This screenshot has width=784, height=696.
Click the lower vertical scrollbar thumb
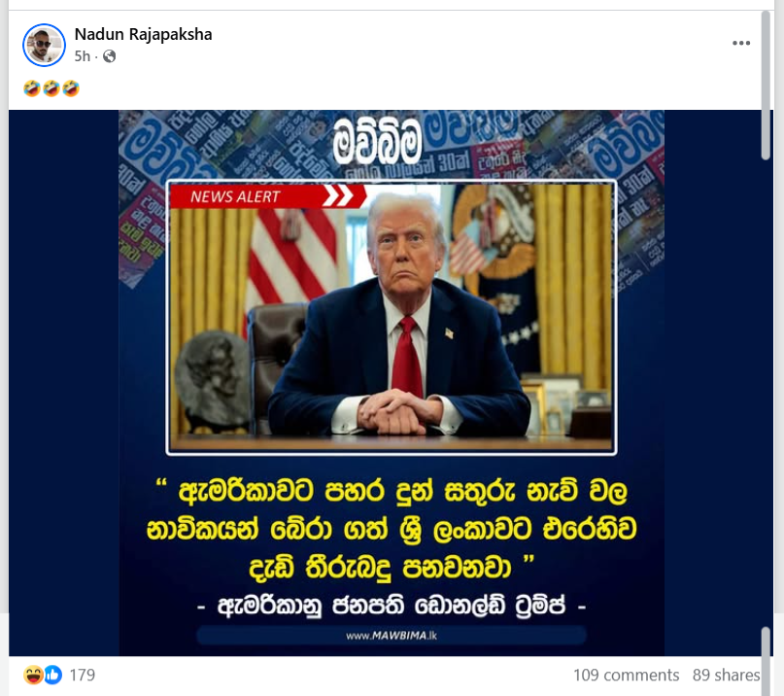[766, 660]
